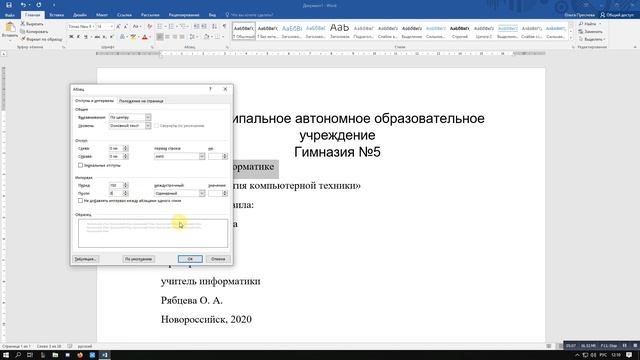Justify text in ribbon
This screenshot has width=640, height=360.
182,37
